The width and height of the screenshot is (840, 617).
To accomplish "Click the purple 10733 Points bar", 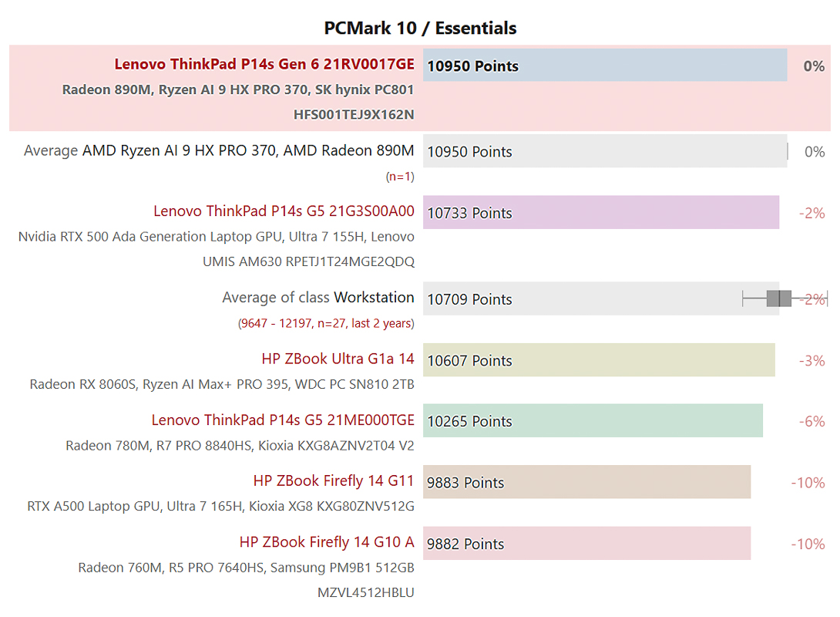I will point(601,212).
